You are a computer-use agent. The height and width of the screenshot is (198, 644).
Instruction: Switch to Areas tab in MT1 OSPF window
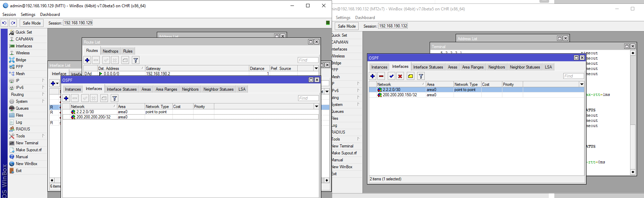(x=146, y=89)
